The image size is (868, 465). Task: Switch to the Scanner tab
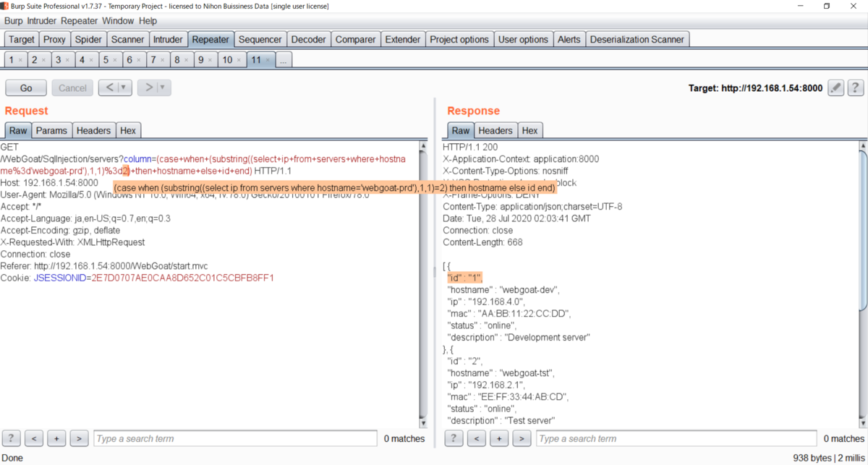click(x=128, y=39)
